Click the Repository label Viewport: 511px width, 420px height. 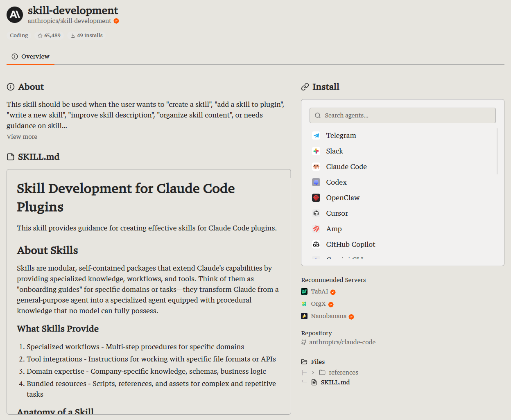tap(317, 333)
